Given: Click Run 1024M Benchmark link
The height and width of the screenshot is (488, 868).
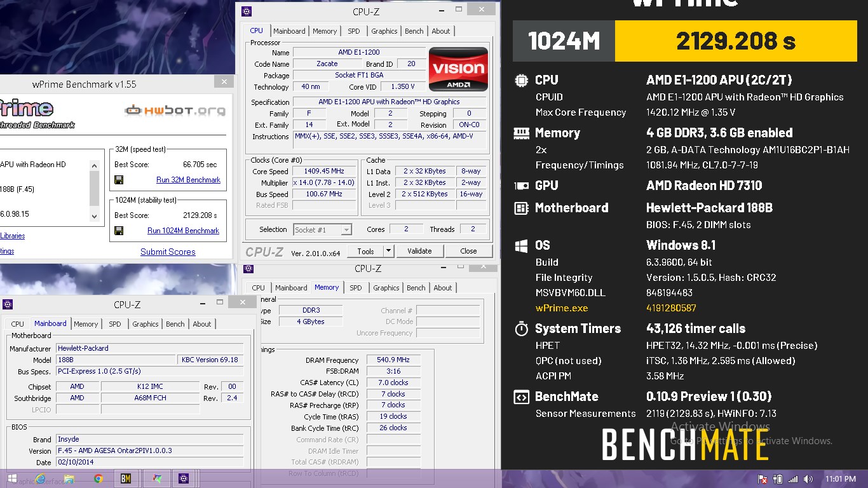Looking at the screenshot, I should pos(183,231).
